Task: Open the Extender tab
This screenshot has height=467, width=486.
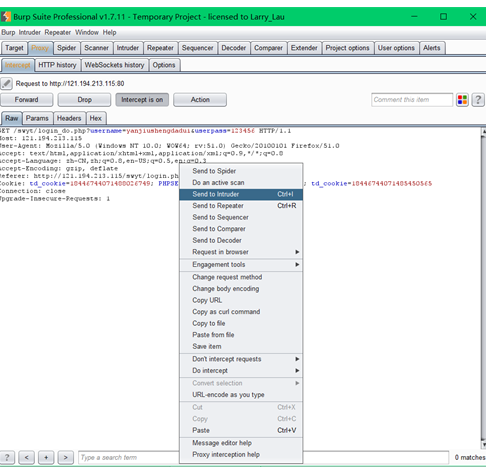Action: pos(304,48)
